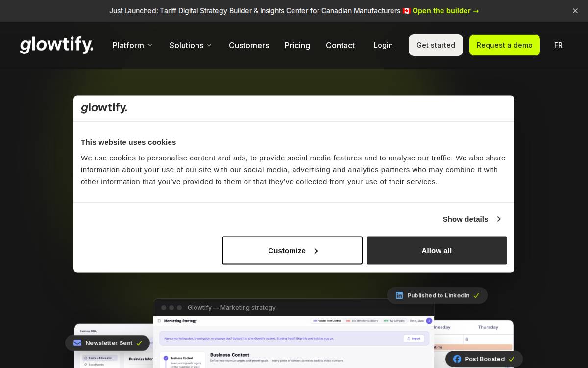
Task: Click the Import button in the mockup
Action: 414,339
